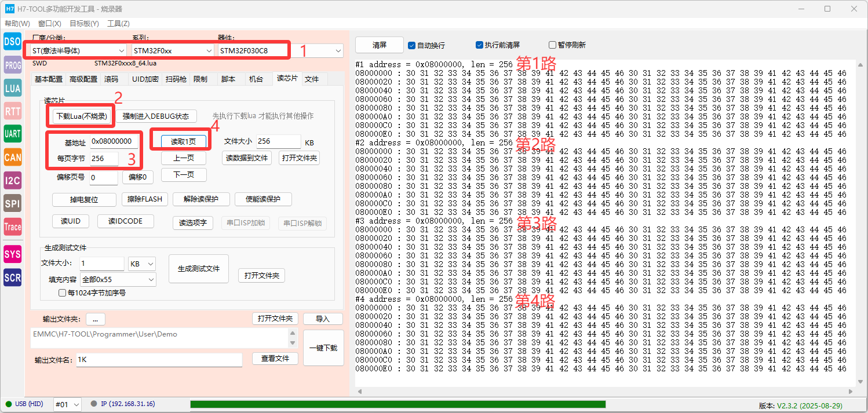Select the SCR sidebar icon
The width and height of the screenshot is (868, 413).
coord(12,277)
